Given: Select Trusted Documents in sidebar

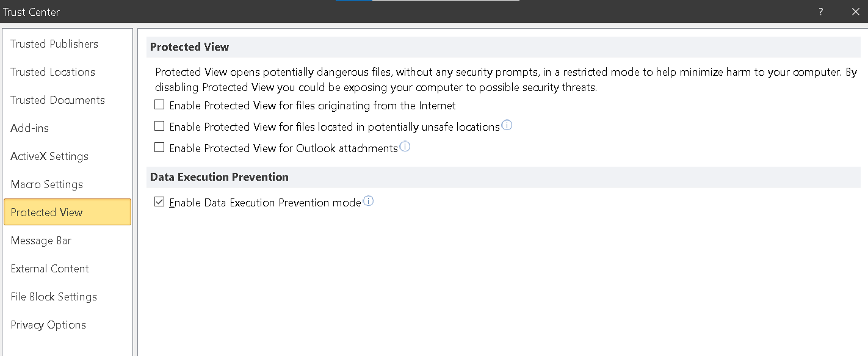Looking at the screenshot, I should click(58, 100).
